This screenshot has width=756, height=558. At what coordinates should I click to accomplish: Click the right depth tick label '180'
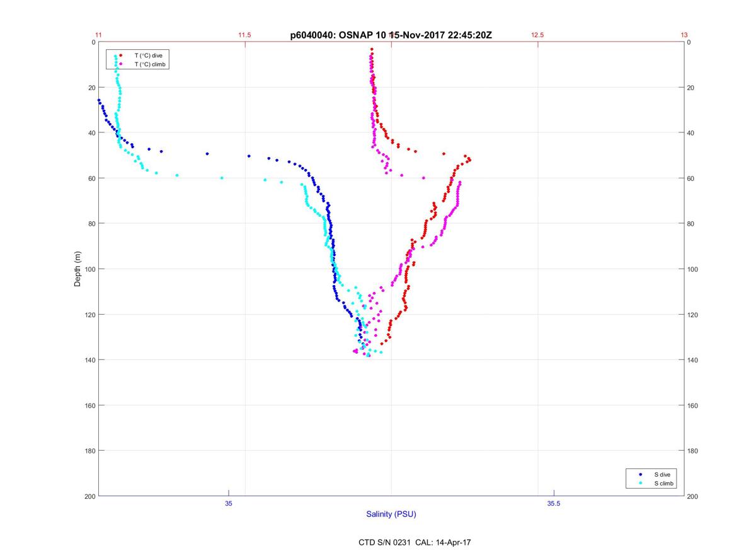(692, 451)
